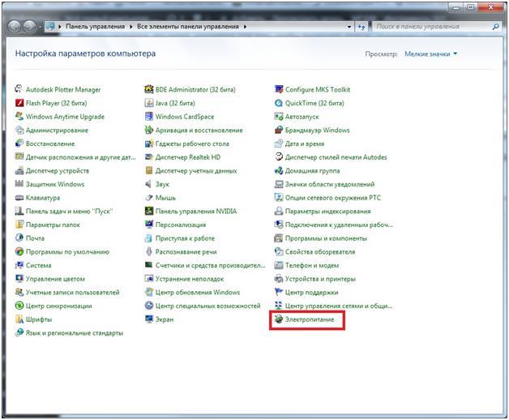Open the Центр поддержки flag icon
This screenshot has width=509, height=420.
(279, 292)
